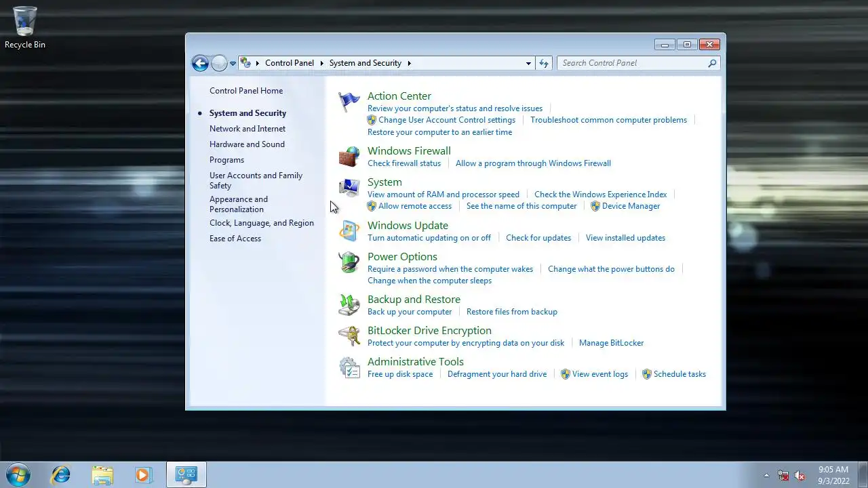Click Change when the computer sleeps
The height and width of the screenshot is (488, 868).
[429, 281]
